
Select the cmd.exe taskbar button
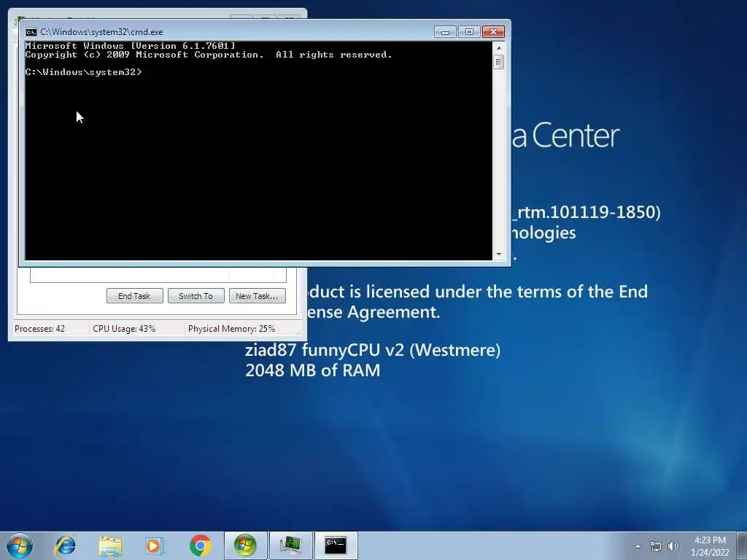[x=336, y=545]
